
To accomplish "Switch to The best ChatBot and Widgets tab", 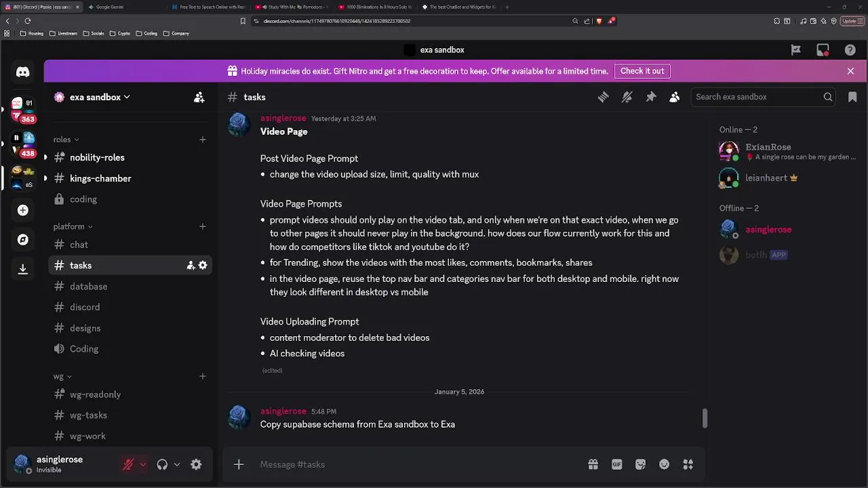I will [x=459, y=7].
